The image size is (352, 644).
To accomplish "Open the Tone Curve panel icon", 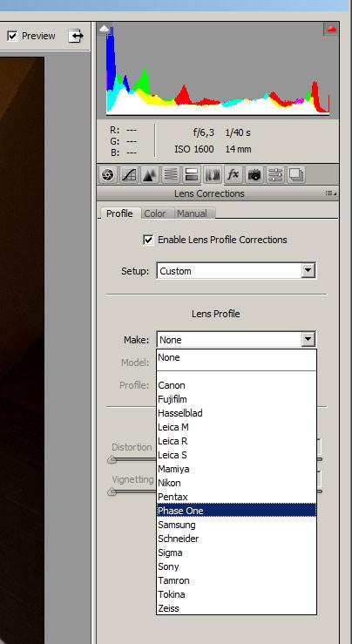I will 129,175.
